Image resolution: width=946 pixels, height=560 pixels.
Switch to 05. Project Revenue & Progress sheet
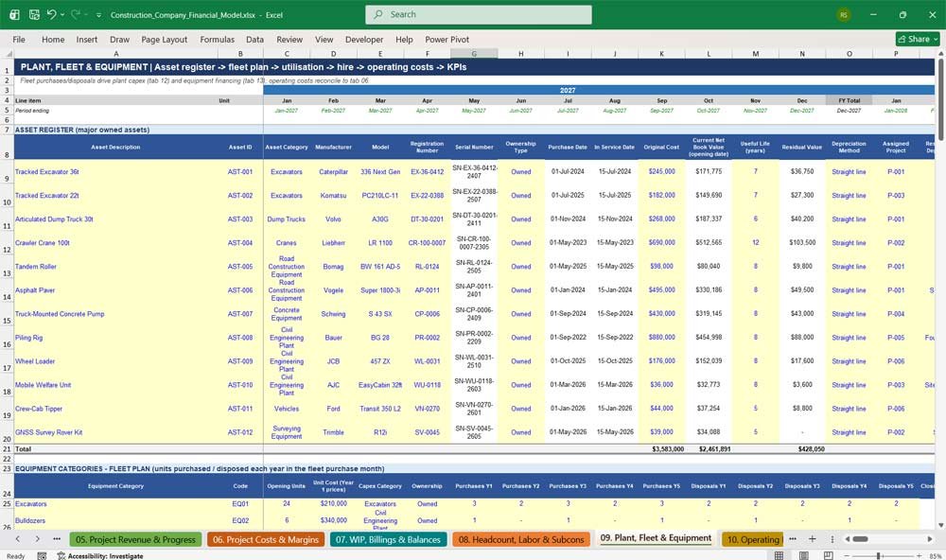(x=135, y=539)
